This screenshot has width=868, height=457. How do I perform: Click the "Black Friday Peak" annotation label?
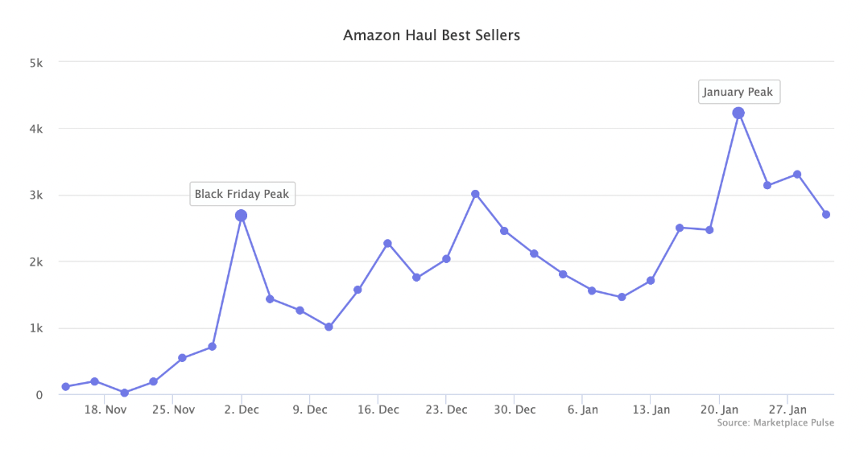pyautogui.click(x=242, y=194)
